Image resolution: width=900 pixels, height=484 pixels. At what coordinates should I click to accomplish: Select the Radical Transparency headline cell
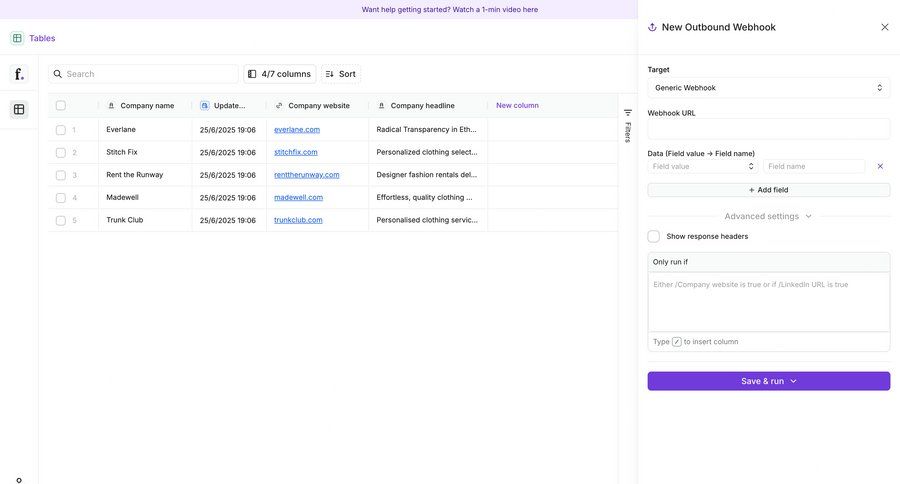click(x=428, y=130)
